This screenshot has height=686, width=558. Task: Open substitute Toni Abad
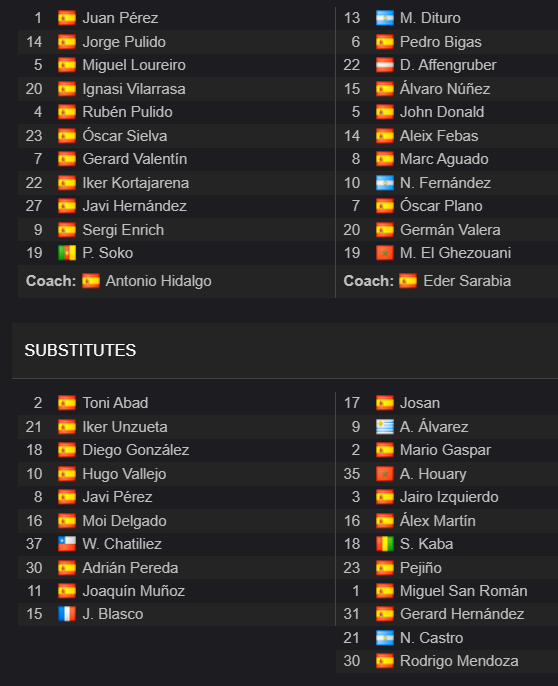[x=115, y=403]
